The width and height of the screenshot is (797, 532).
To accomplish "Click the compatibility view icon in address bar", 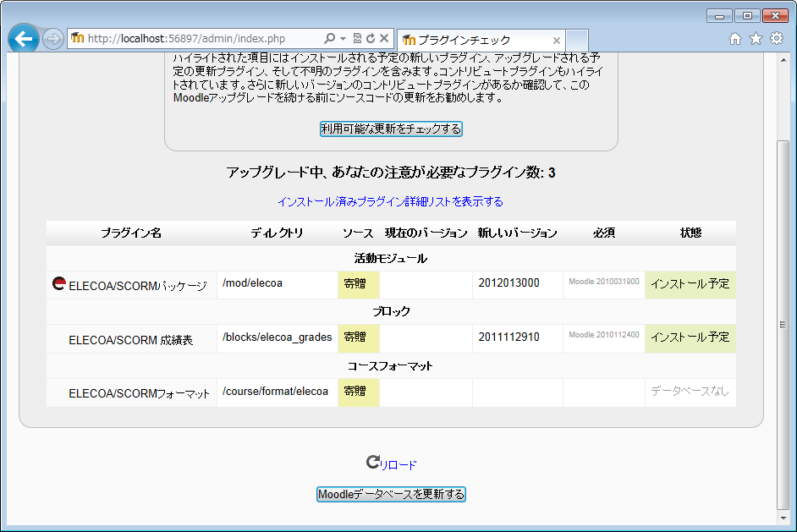I will point(357,39).
